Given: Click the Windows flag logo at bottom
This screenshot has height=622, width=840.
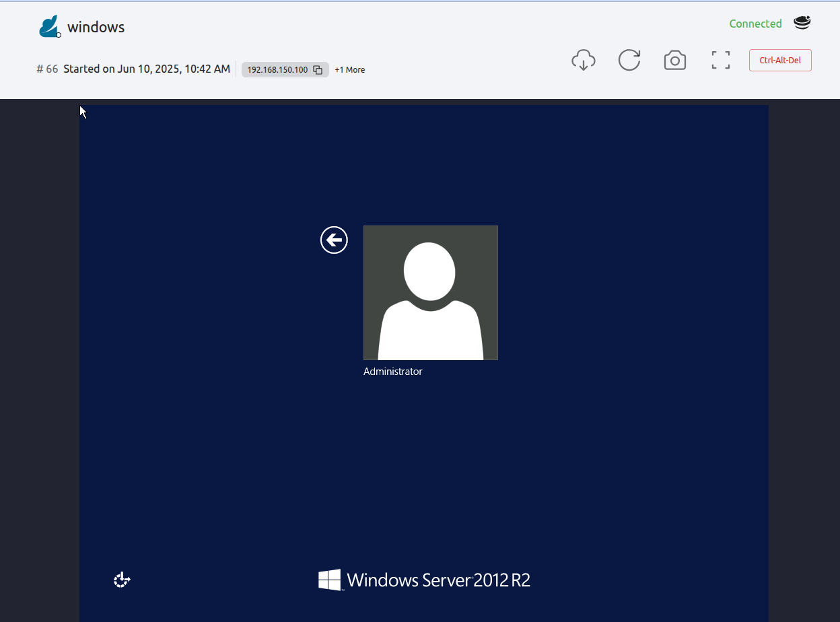Looking at the screenshot, I should (x=329, y=579).
